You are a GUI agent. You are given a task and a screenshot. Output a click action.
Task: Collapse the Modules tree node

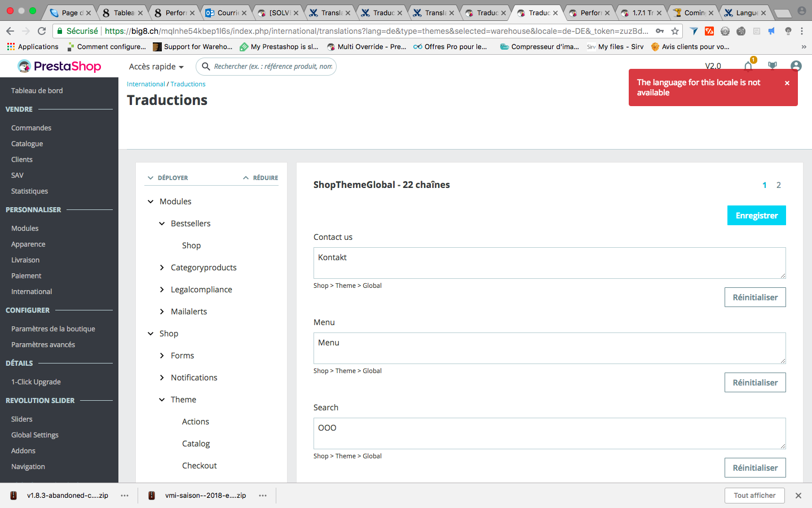pyautogui.click(x=151, y=202)
